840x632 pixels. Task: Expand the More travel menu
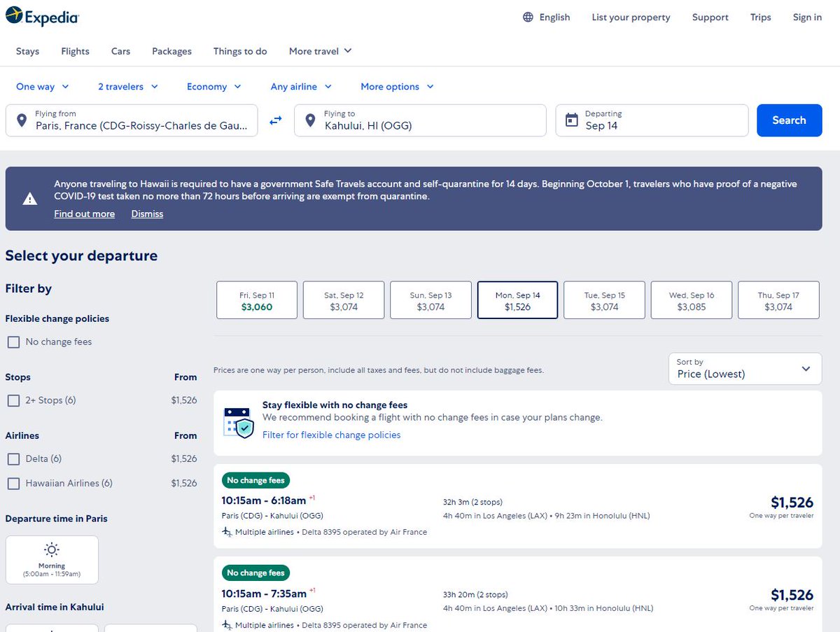(321, 51)
